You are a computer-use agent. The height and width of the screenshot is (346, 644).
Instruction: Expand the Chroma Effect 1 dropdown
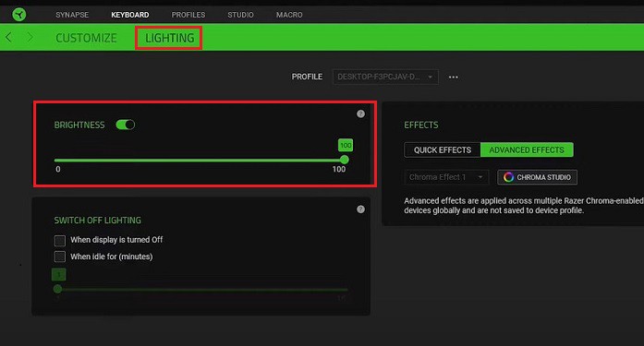(x=446, y=177)
